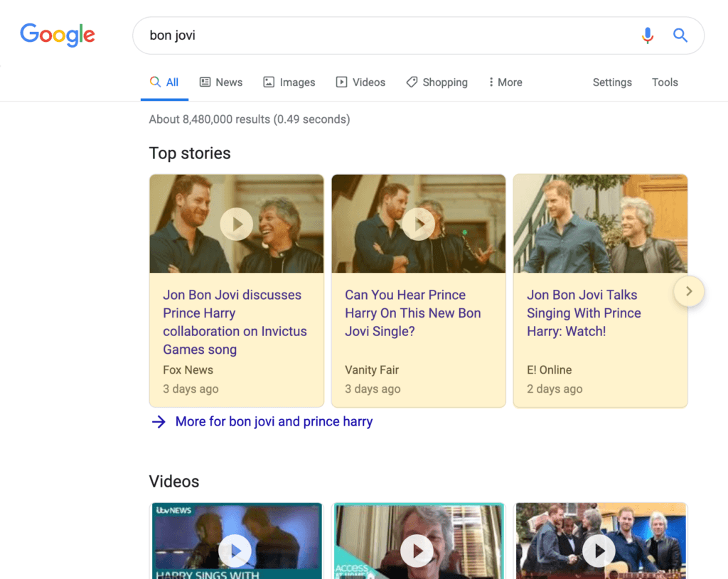Click the '2 days ago' timestamp
728x579 pixels.
point(555,389)
